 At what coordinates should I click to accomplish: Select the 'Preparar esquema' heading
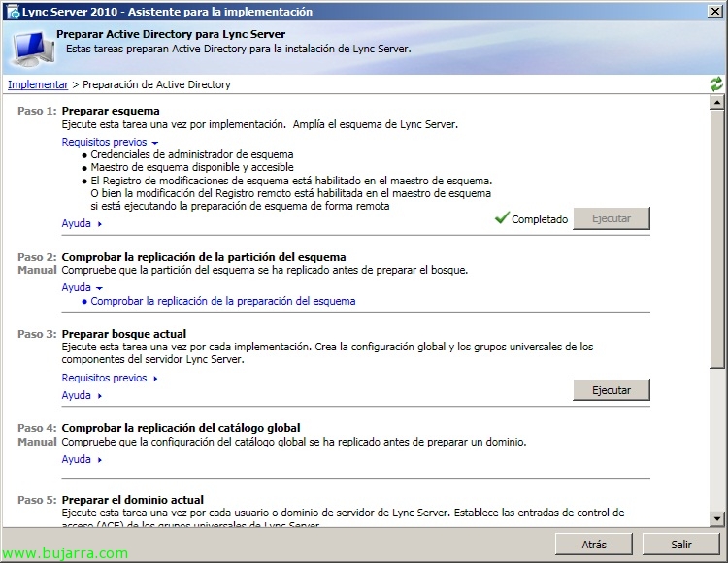(x=111, y=111)
